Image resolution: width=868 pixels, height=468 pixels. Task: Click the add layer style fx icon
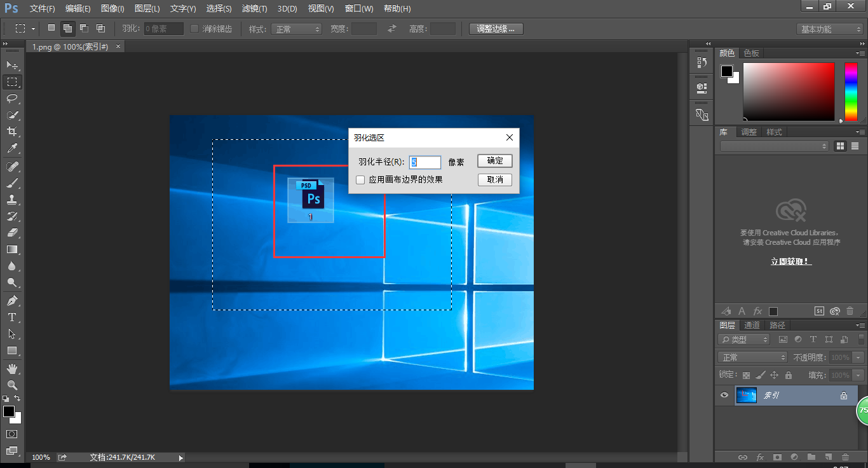click(x=760, y=457)
